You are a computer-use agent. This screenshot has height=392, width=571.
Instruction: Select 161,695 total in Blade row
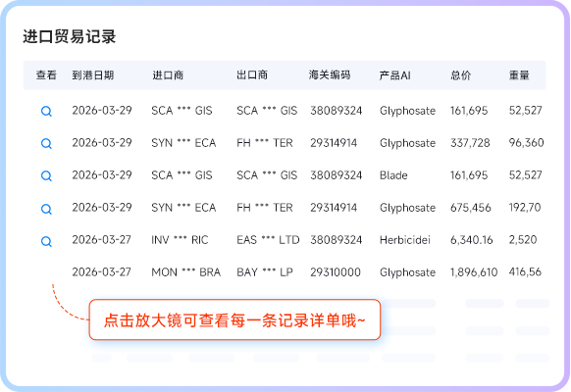469,175
